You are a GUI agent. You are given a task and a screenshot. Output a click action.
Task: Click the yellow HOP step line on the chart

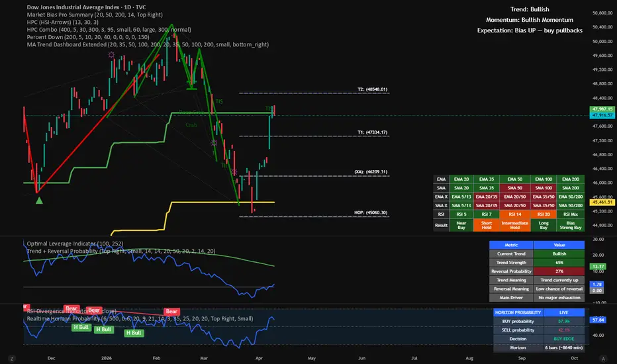point(222,203)
